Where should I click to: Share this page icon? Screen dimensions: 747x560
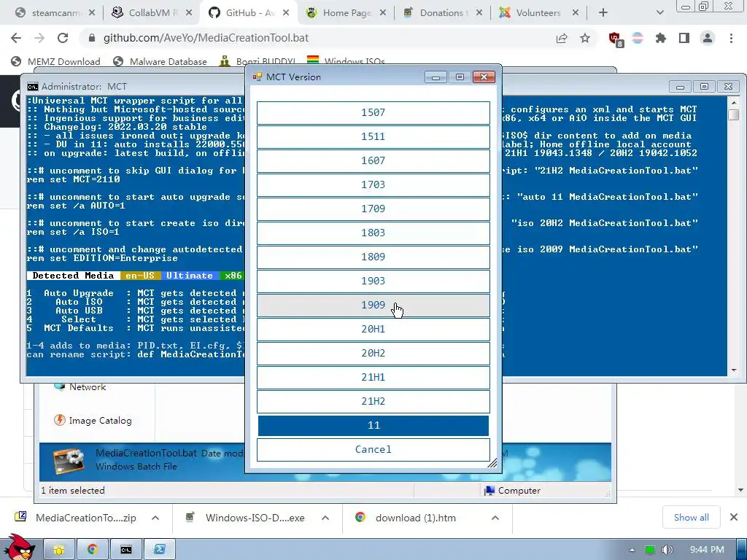point(562,38)
